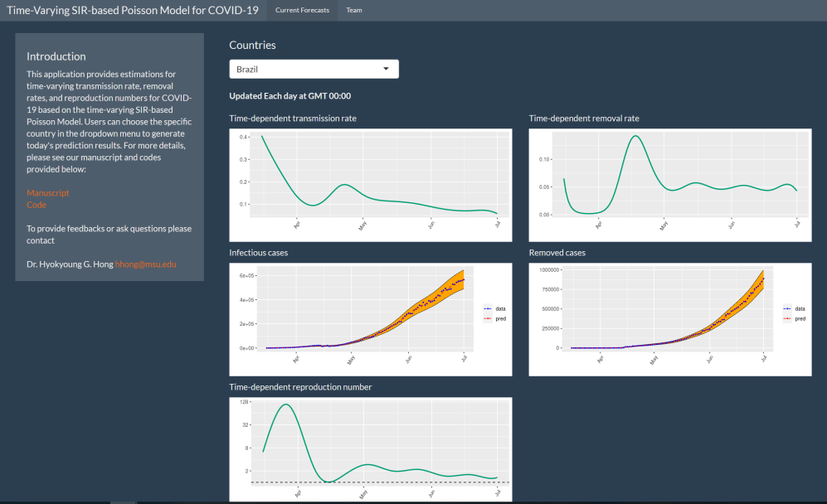The height and width of the screenshot is (504, 827).
Task: Click the blue data legend marker in Infectious cases
Action: click(488, 308)
